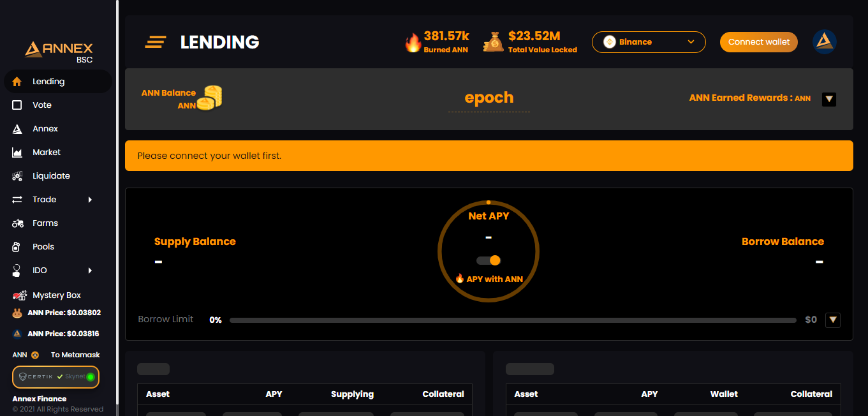Click the To Metamask link

[75, 355]
